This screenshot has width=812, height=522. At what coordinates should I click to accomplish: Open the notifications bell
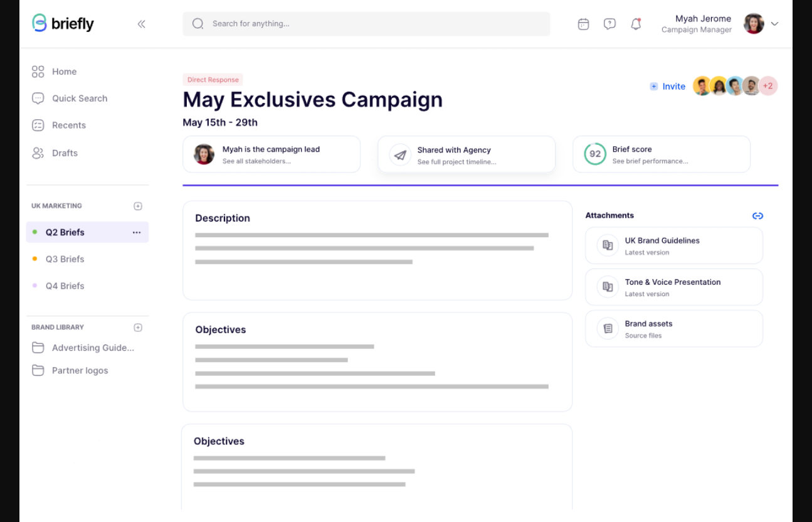point(636,24)
